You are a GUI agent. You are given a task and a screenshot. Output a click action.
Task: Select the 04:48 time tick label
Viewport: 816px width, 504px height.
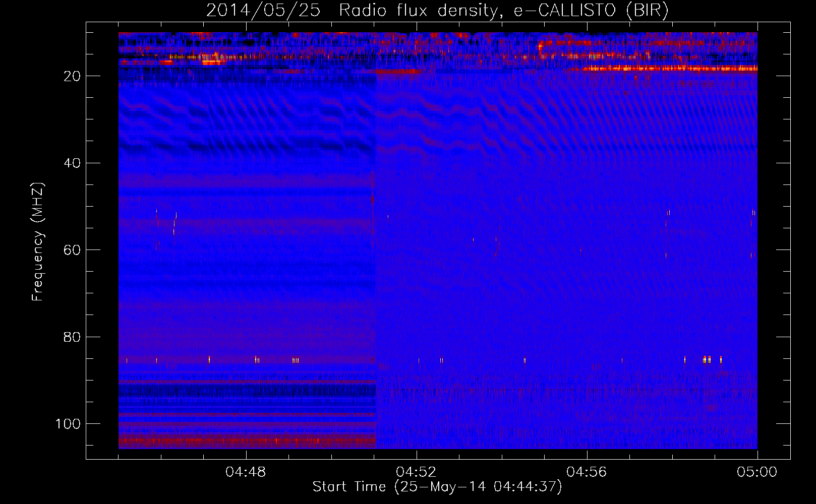[246, 472]
